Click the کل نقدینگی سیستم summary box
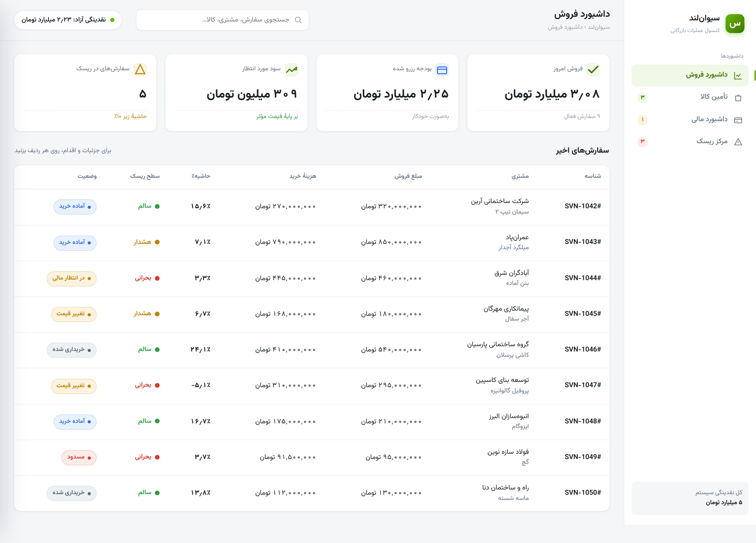This screenshot has height=543, width=756. (x=690, y=498)
